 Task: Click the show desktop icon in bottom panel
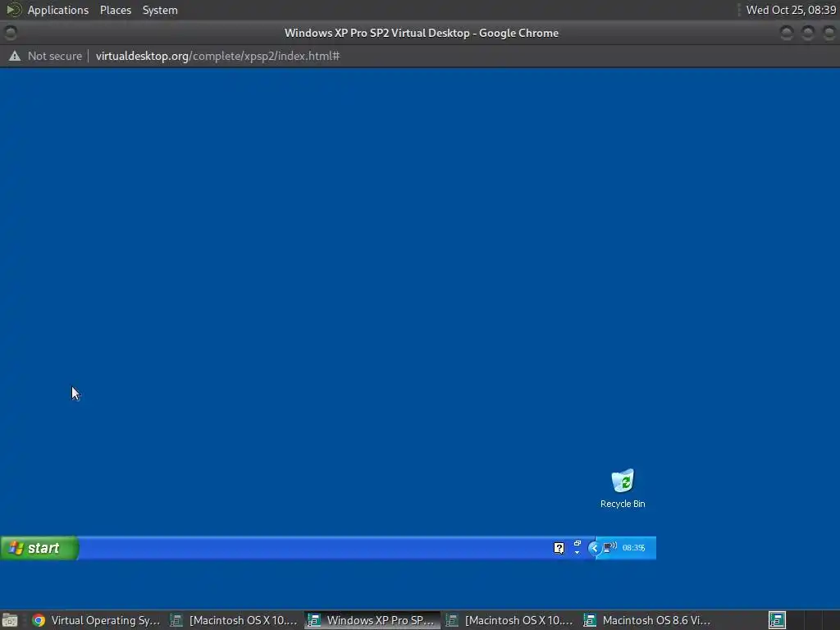point(10,620)
